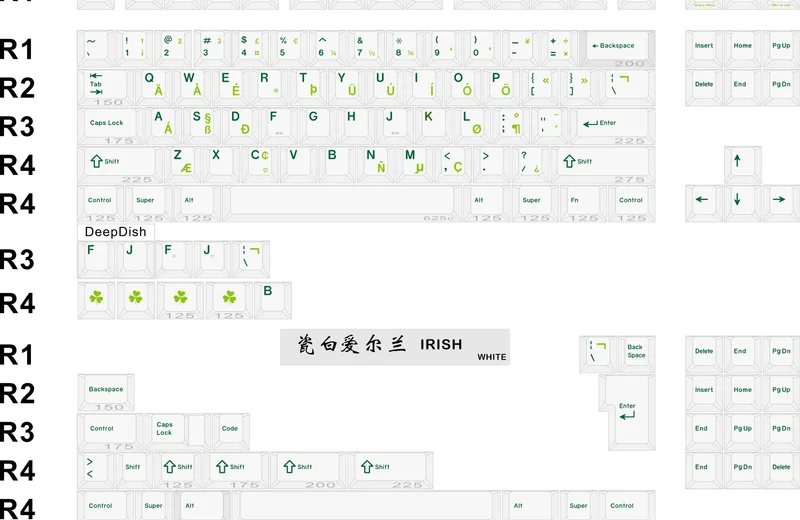
Task: Select the Backspace keycap marked 150
Action: point(106,392)
